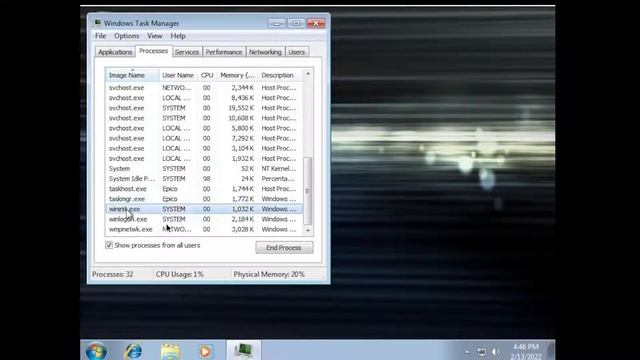Select svchost.exe row using 10,608 K

[x=204, y=118]
